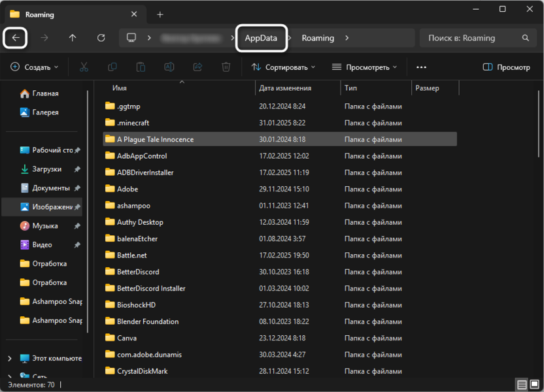544x392 pixels.
Task: Click the Share icon in toolbar
Action: [x=197, y=67]
